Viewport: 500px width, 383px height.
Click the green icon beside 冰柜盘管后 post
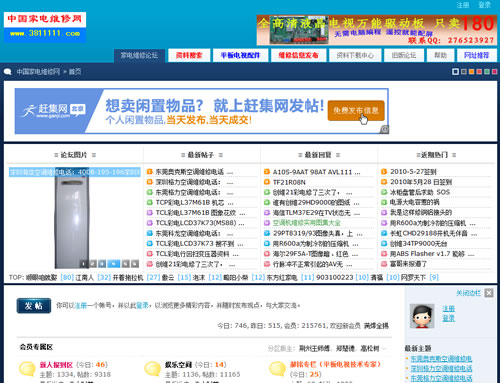click(384, 192)
